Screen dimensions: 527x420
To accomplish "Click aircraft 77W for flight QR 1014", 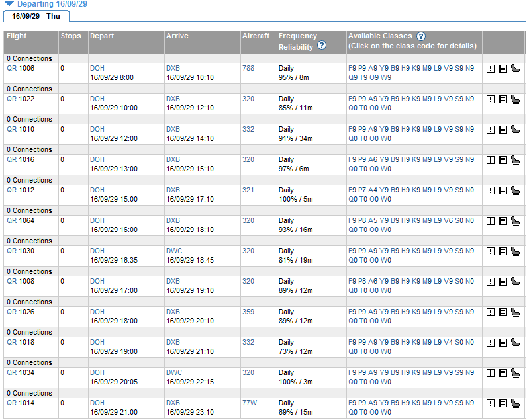I will 250,403.
